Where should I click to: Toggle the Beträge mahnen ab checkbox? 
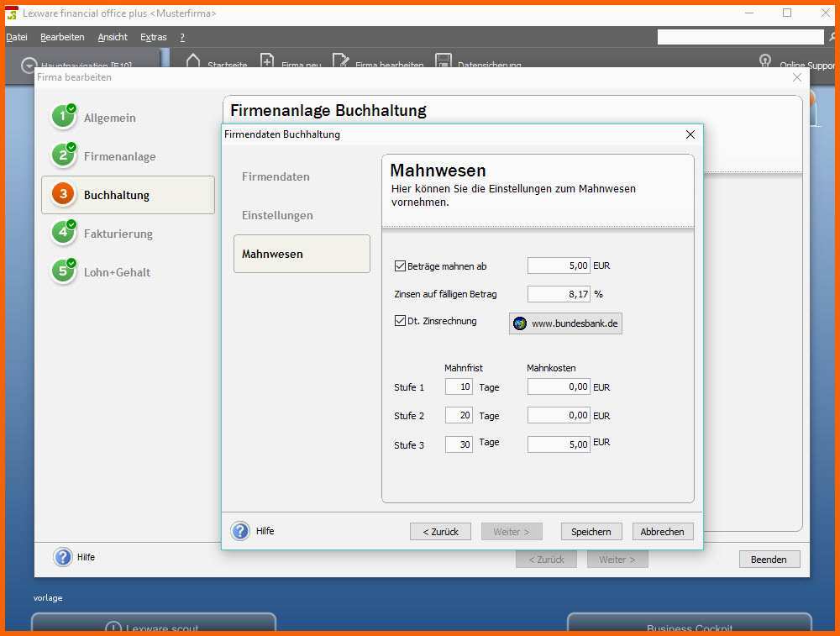pyautogui.click(x=400, y=265)
